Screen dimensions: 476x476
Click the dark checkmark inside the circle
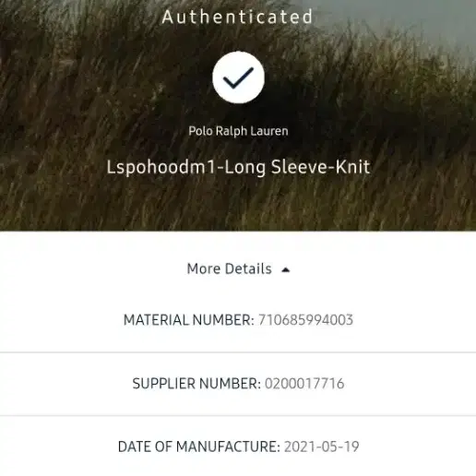coord(238,77)
